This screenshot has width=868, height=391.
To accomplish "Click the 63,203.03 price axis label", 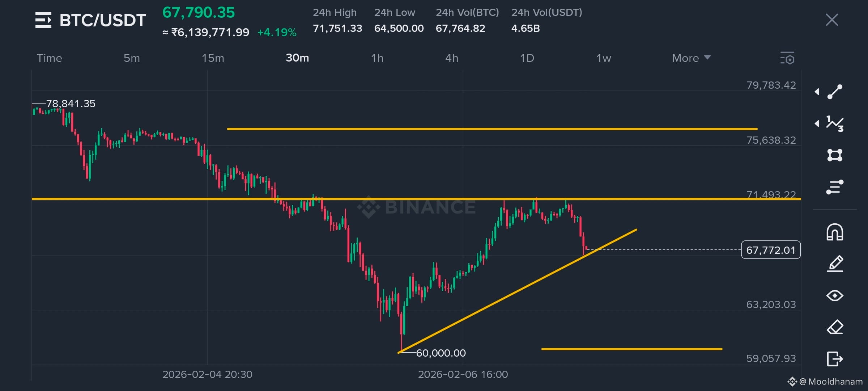I will (771, 304).
